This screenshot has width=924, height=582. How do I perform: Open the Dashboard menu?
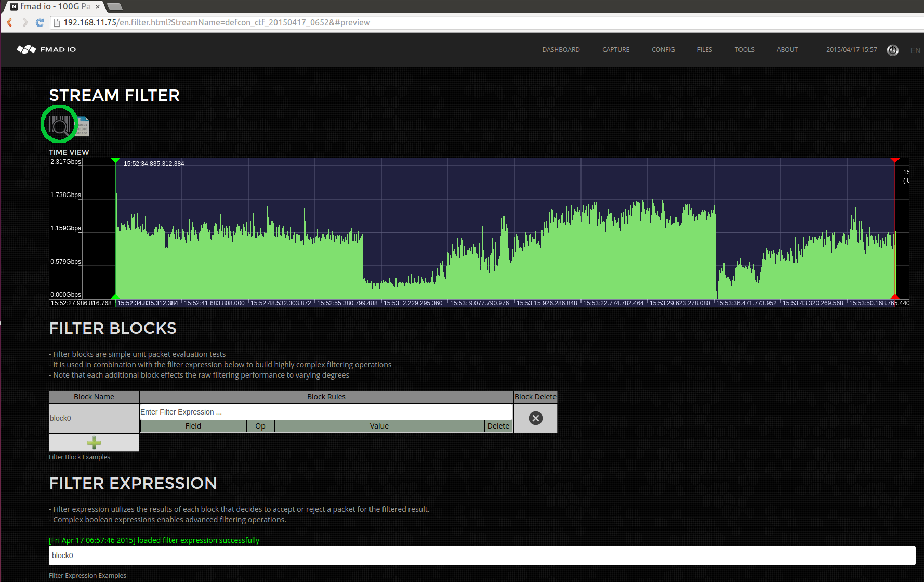pyautogui.click(x=561, y=50)
